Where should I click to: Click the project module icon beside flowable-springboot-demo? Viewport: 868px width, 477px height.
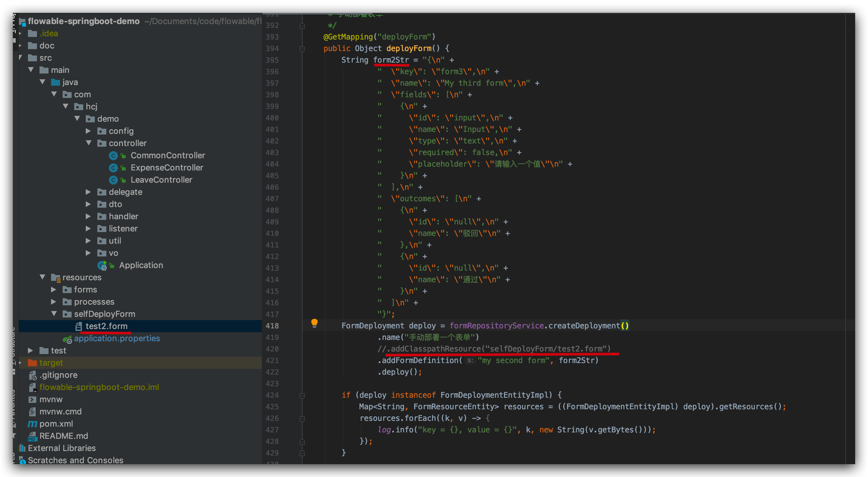22,22
